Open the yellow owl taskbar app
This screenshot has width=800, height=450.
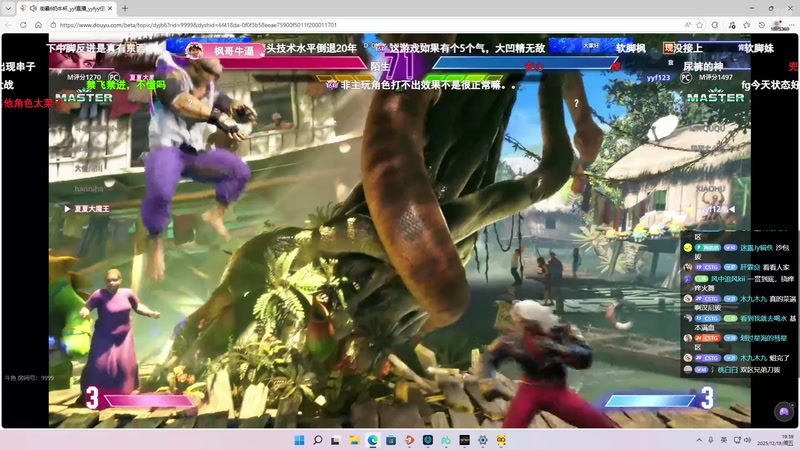click(x=502, y=440)
